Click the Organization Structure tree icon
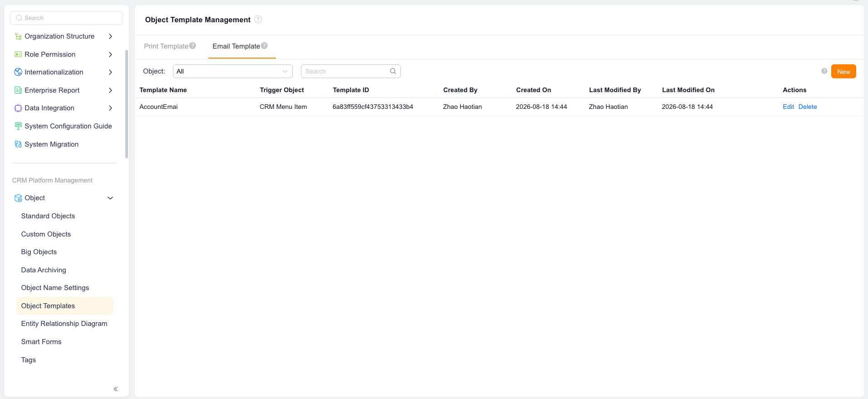The height and width of the screenshot is (399, 868). click(18, 36)
